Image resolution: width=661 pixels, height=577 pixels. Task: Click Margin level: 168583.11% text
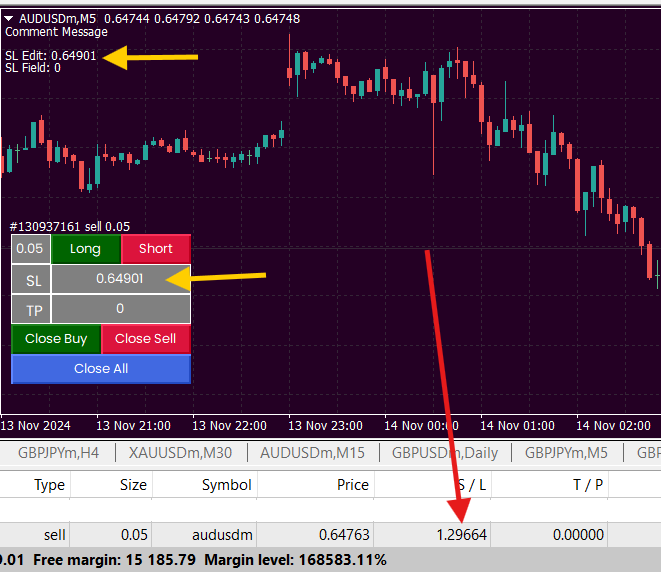[x=296, y=560]
